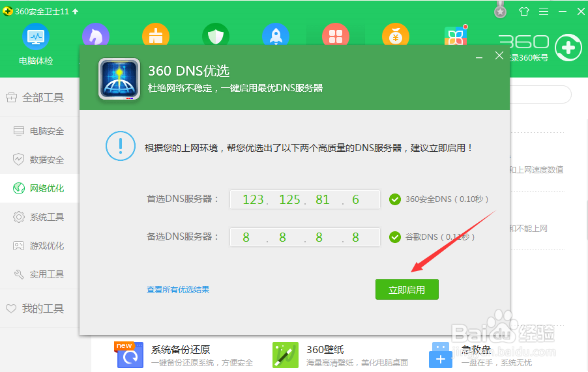Click the medal icon in title bar
The height and width of the screenshot is (372, 588).
point(500,10)
